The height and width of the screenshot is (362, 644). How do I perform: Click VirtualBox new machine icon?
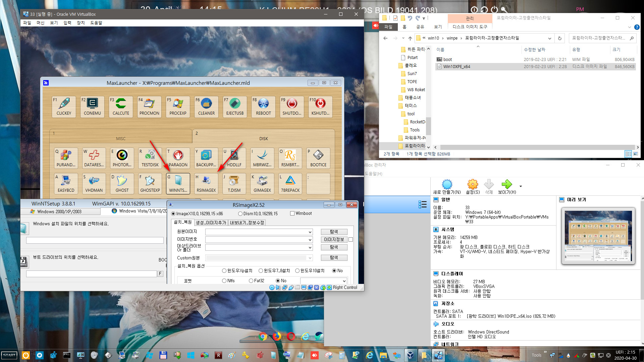click(447, 186)
